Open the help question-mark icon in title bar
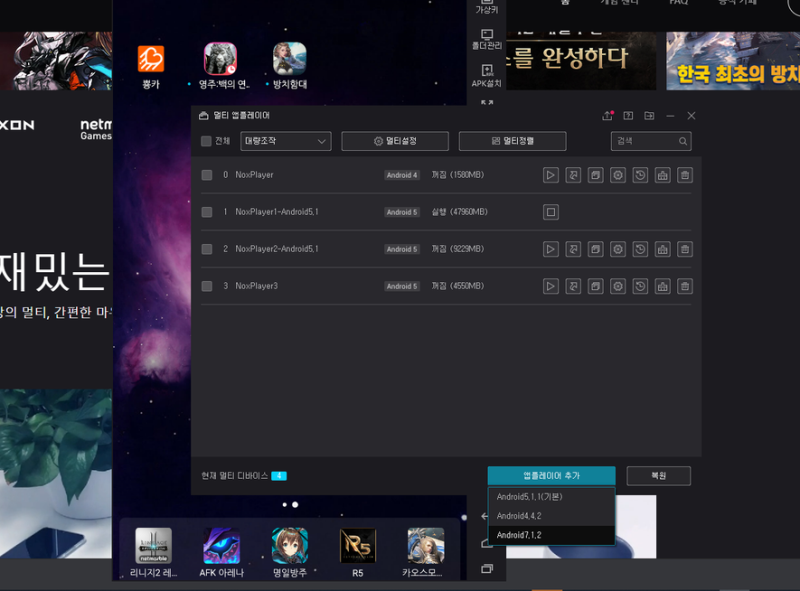The image size is (800, 591). tap(628, 116)
